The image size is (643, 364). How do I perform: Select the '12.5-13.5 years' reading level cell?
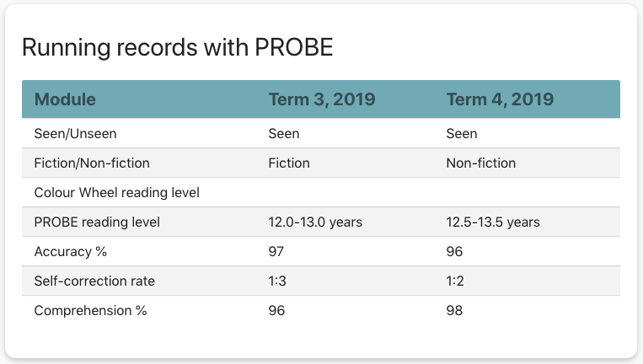pos(493,222)
